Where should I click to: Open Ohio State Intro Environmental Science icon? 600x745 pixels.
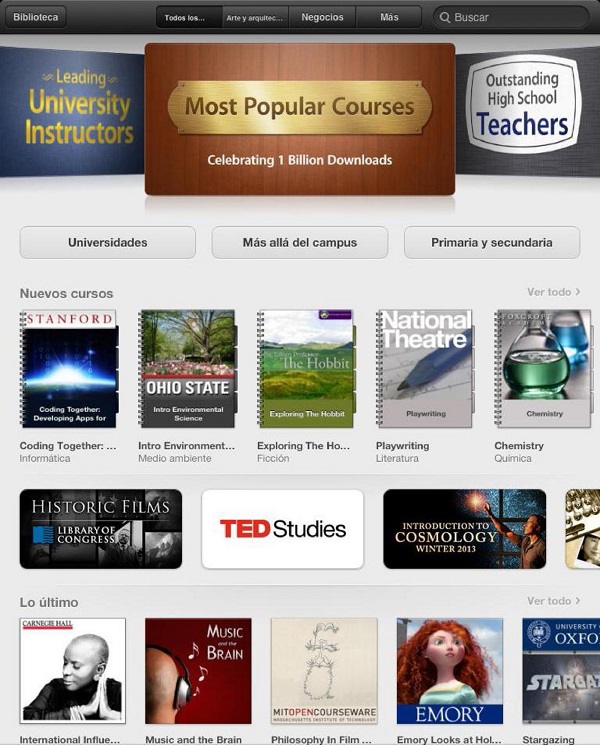pos(188,369)
